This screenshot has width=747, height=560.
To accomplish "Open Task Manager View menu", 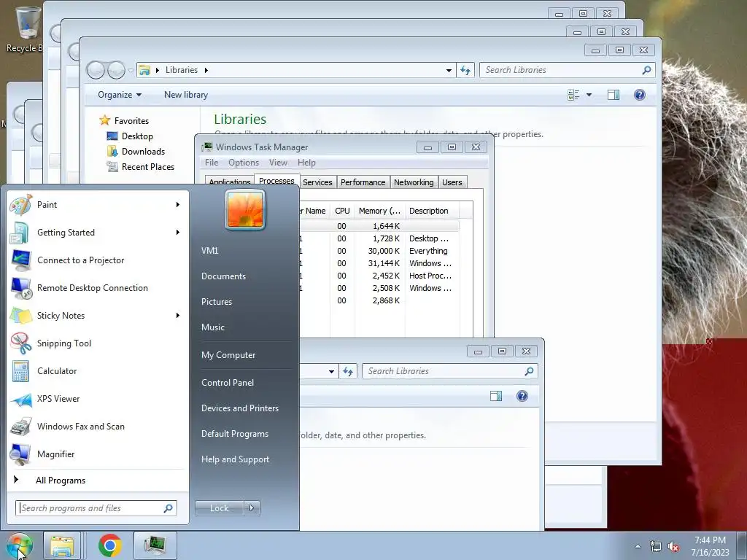I will [278, 163].
